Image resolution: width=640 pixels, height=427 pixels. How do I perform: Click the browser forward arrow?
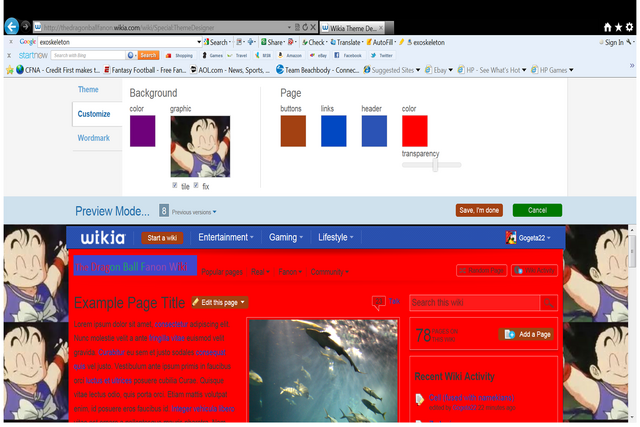25,27
